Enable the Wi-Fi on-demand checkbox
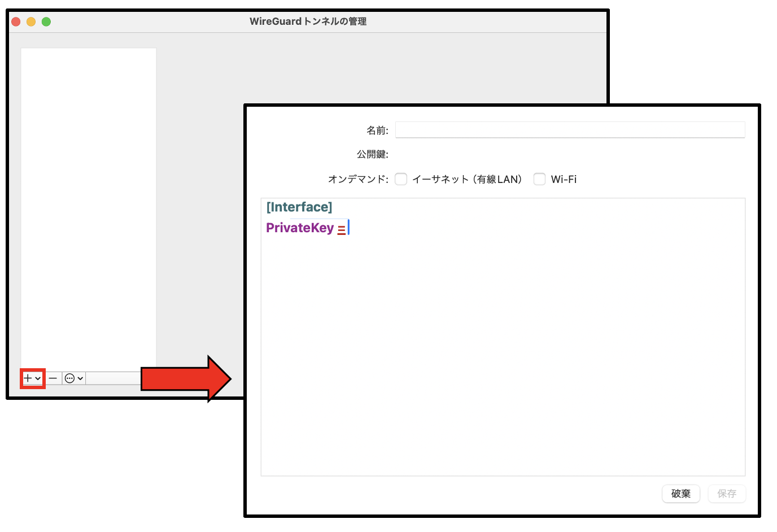777x532 pixels. 539,178
